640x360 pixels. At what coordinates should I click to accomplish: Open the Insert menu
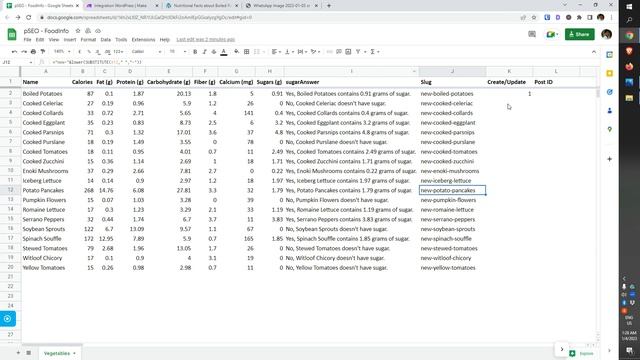70,40
